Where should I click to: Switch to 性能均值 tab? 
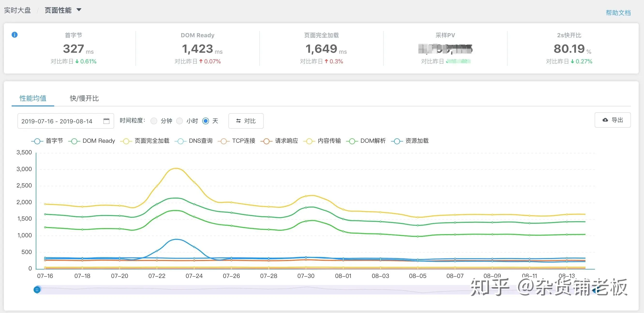pos(33,98)
